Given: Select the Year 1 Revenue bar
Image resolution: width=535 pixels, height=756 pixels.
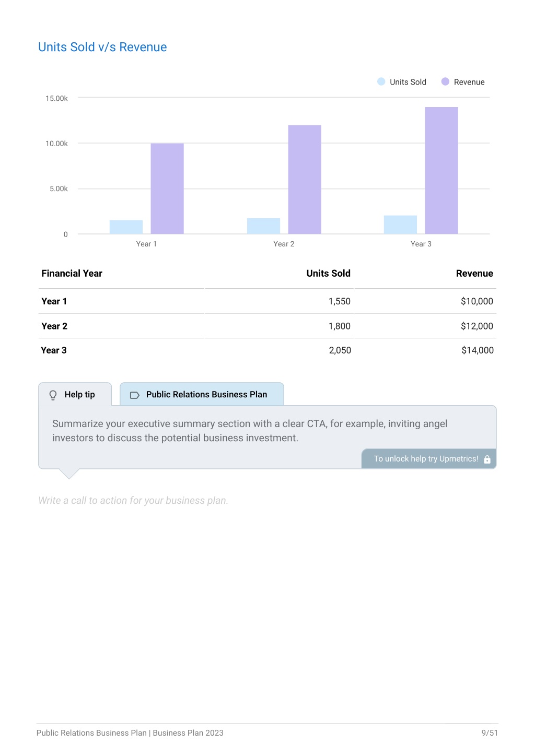Looking at the screenshot, I should [167, 188].
